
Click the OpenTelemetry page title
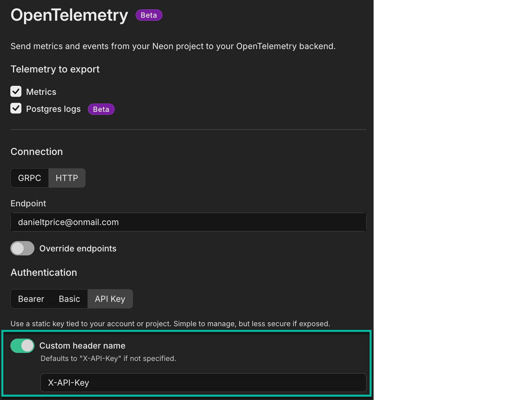pyautogui.click(x=69, y=15)
